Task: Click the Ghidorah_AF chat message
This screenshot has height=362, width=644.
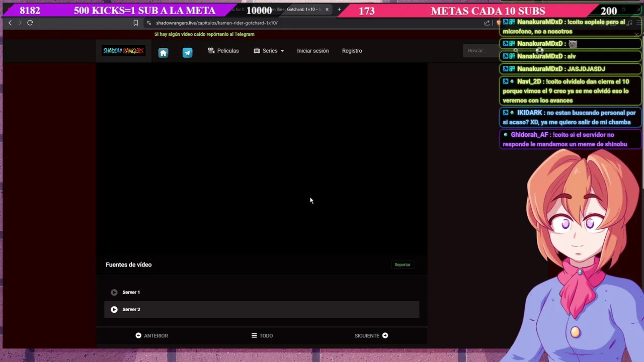Action: (571, 139)
